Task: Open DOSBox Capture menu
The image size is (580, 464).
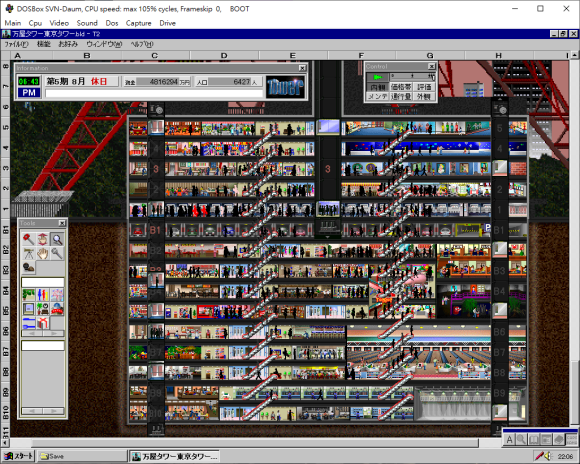Action: tap(138, 23)
